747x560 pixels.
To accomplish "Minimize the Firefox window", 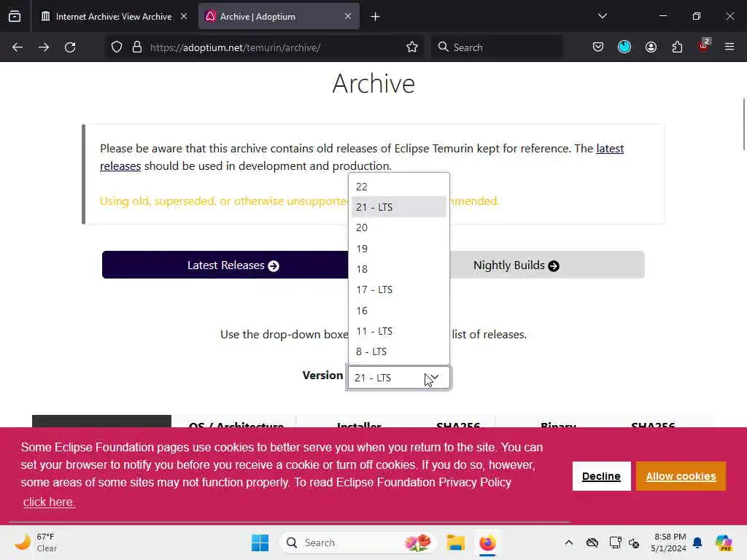I will tap(663, 16).
